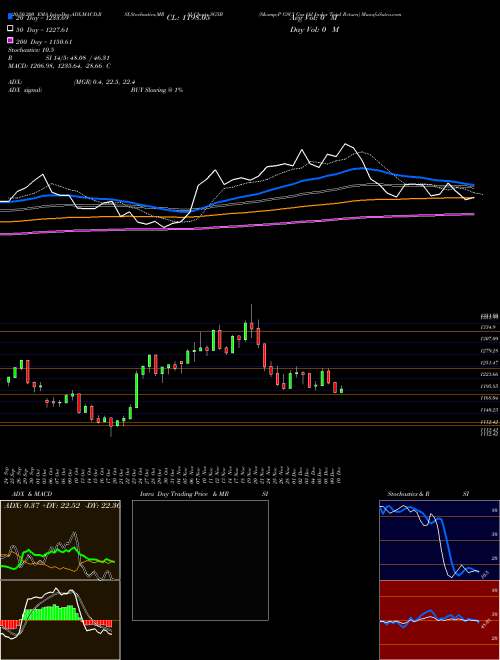The image size is (500, 660).
Task: Click the MACD histogram panel with green bars
Action: 60,620
